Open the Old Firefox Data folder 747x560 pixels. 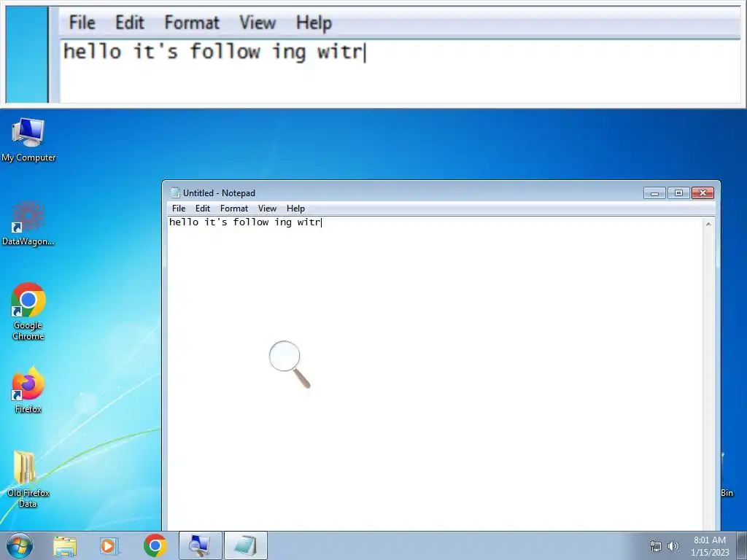pos(27,478)
